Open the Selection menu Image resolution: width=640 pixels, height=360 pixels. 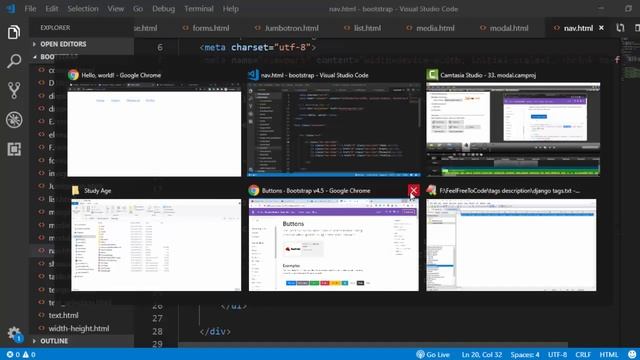tap(83, 9)
